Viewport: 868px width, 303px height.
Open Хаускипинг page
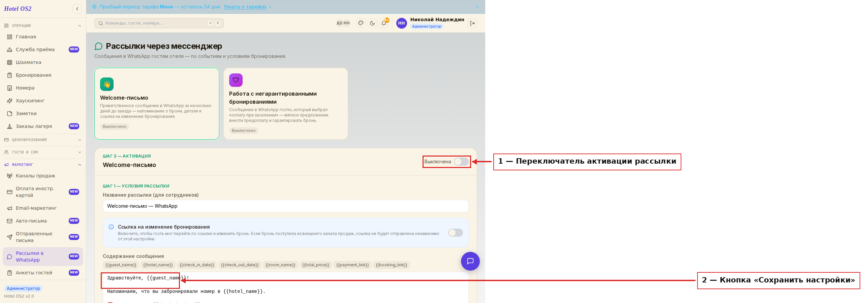(43, 101)
